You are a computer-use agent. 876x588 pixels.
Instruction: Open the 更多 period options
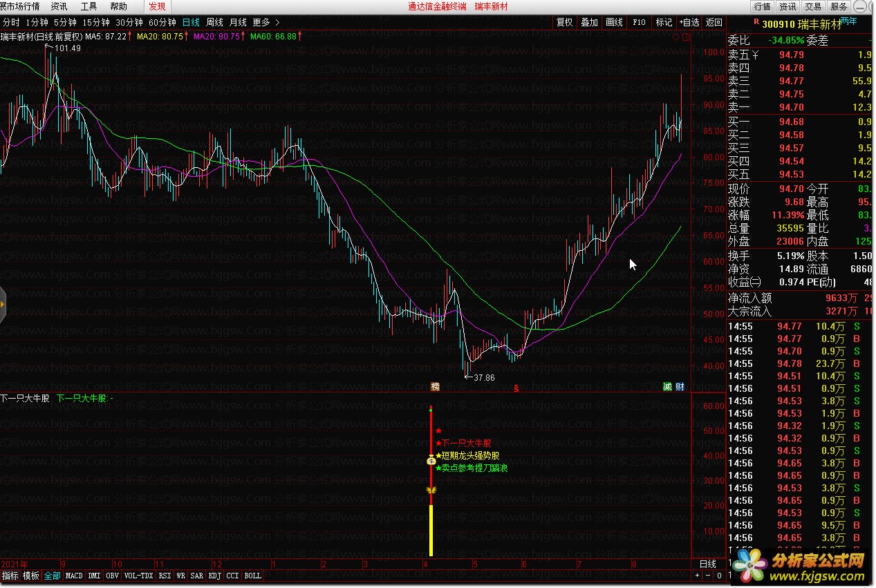(x=261, y=22)
